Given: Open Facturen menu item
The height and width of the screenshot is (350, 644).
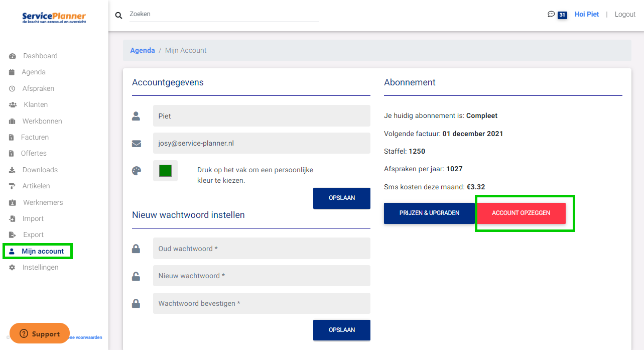Looking at the screenshot, I should (35, 137).
